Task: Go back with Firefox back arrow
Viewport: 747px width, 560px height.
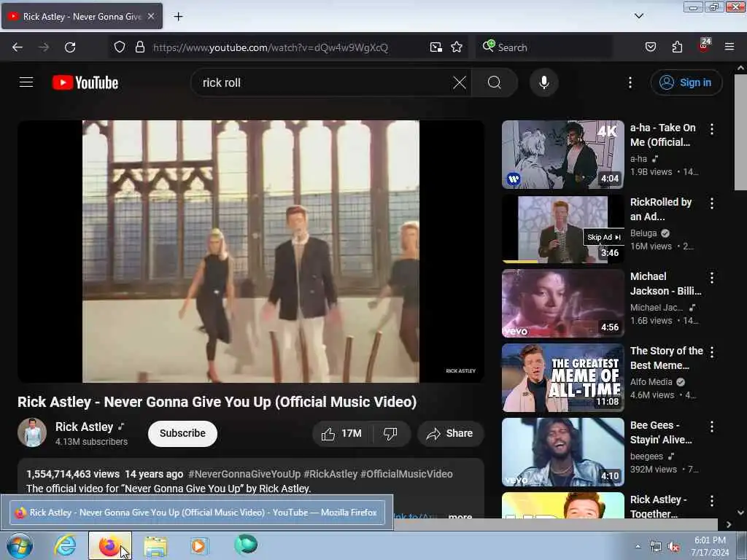Action: (x=18, y=47)
